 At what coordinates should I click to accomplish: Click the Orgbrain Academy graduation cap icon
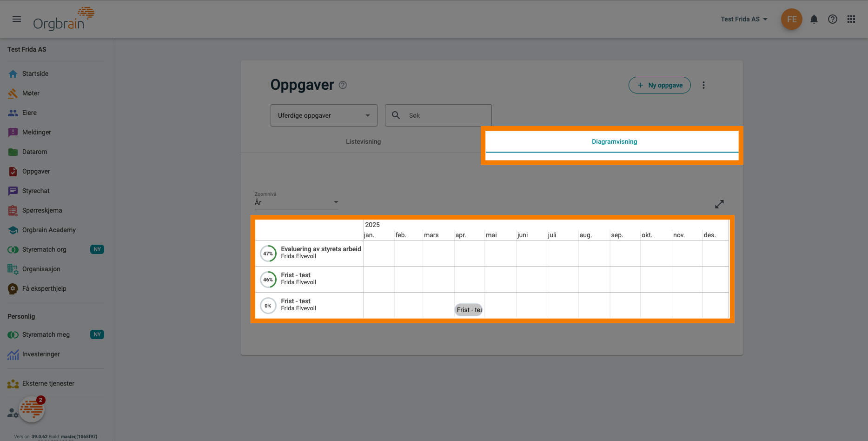pos(13,230)
